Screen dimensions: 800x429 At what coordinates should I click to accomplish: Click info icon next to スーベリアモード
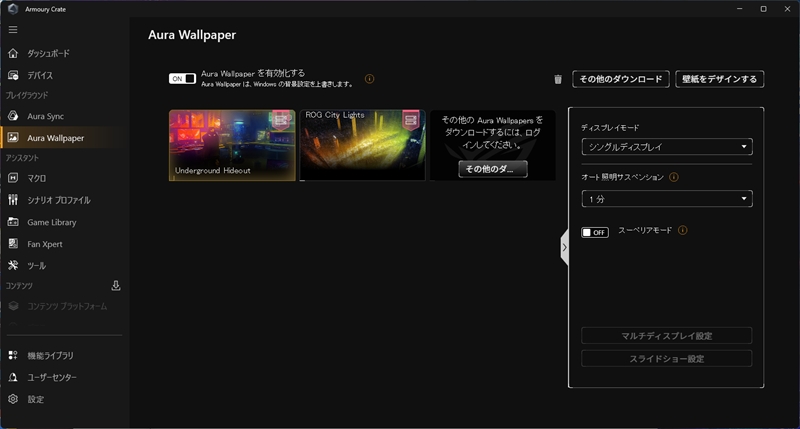(x=682, y=230)
